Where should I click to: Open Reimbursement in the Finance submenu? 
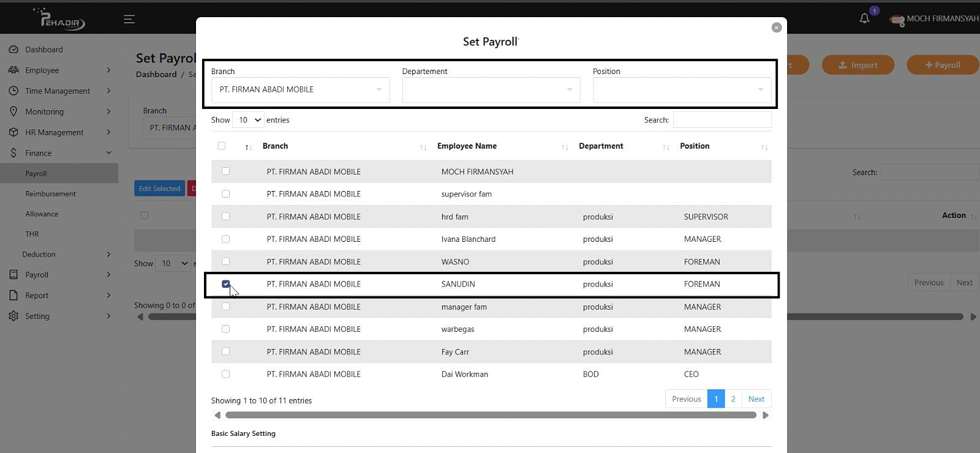tap(50, 193)
